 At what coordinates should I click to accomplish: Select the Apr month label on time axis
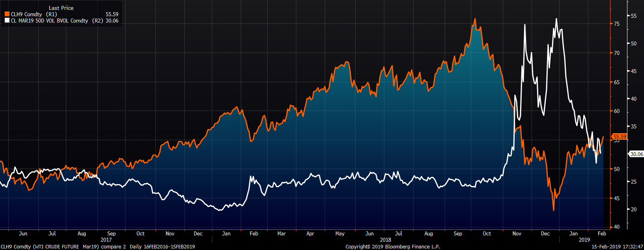[310, 233]
